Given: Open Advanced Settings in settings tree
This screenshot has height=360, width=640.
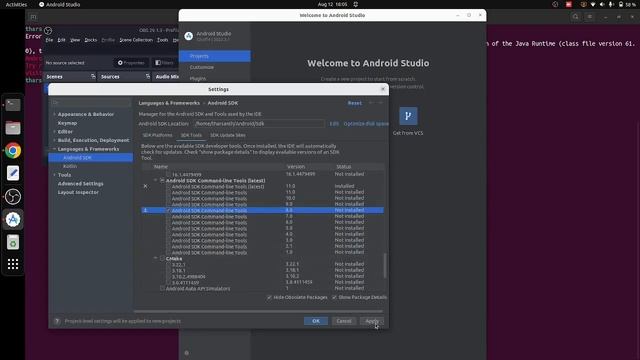Looking at the screenshot, I should [x=80, y=184].
